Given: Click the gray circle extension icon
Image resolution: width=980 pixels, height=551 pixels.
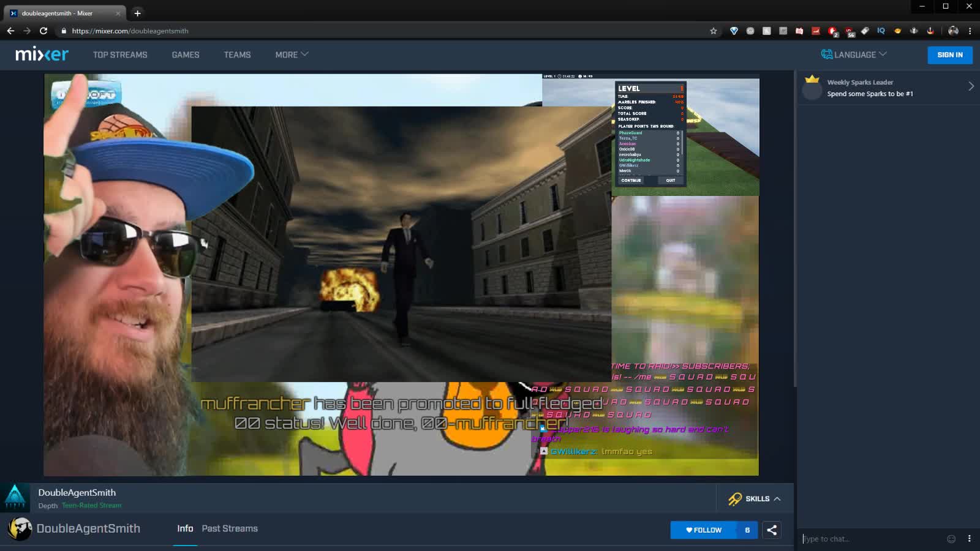Looking at the screenshot, I should (750, 31).
